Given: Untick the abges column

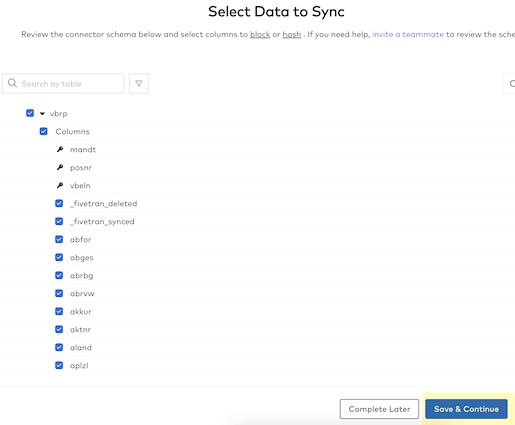Looking at the screenshot, I should click(x=59, y=257).
